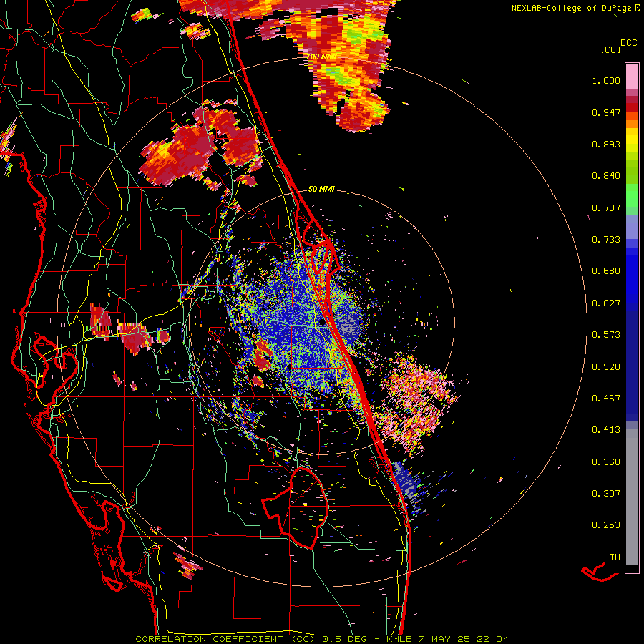Click the gray low-value color bar segment
Screen dimensions: 644x644
pyautogui.click(x=632, y=497)
